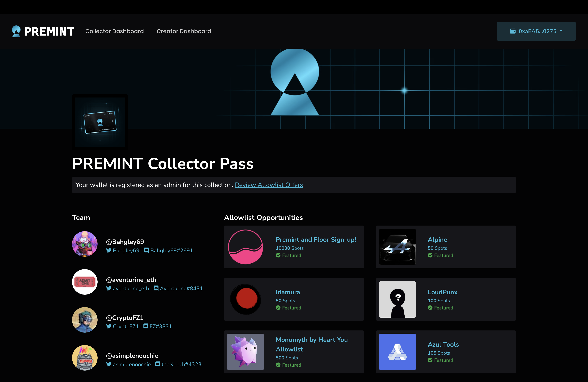Viewport: 588px width, 382px height.
Task: Click the blue Azul Tools logo
Action: click(397, 352)
